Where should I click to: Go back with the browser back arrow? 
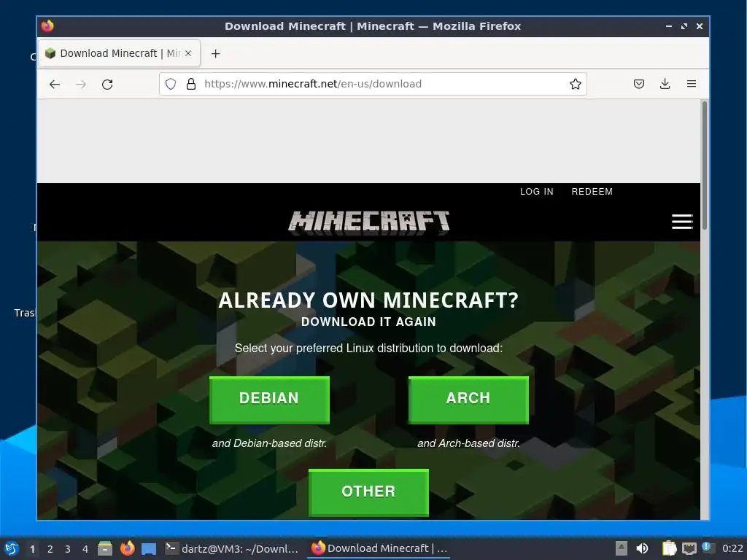[54, 85]
